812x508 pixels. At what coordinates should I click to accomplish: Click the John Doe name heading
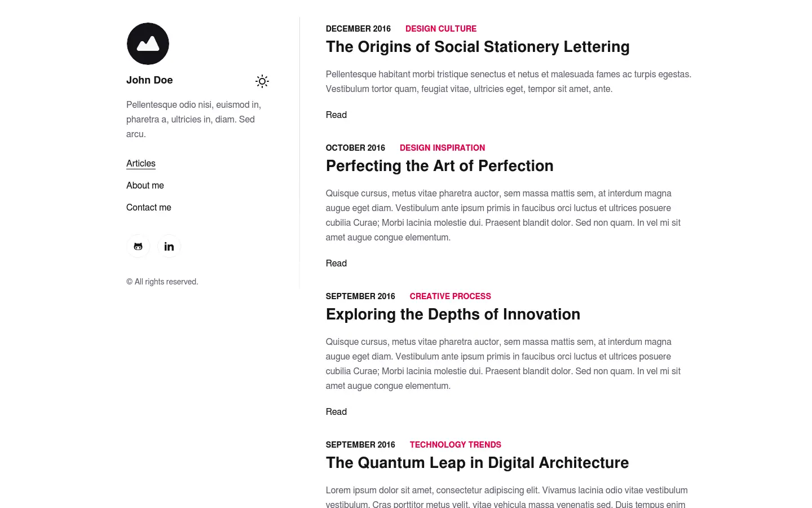click(149, 80)
